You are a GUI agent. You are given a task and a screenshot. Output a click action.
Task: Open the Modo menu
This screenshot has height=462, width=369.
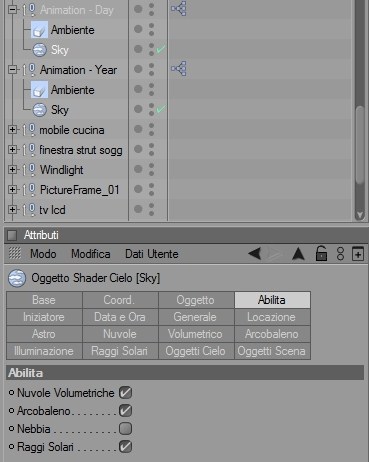[x=43, y=254]
